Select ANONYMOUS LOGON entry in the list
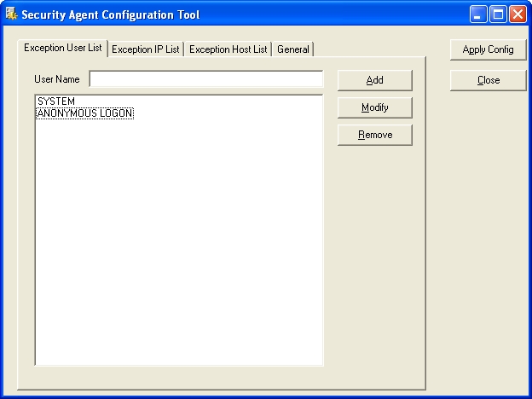The image size is (532, 399). click(x=84, y=113)
